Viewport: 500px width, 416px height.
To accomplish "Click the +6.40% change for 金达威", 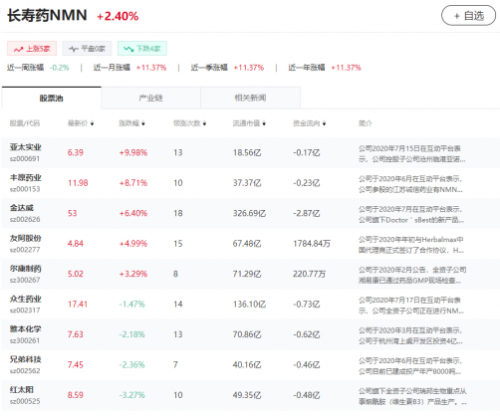I will tap(133, 213).
